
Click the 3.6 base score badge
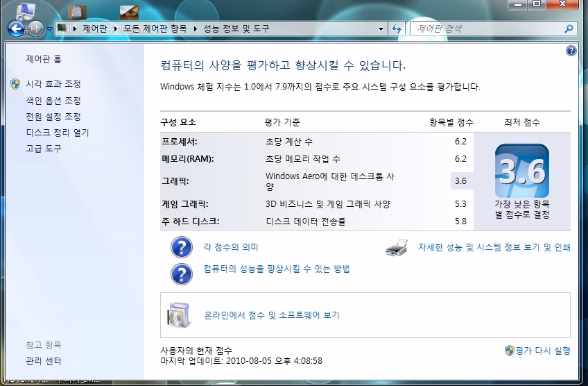coord(521,171)
